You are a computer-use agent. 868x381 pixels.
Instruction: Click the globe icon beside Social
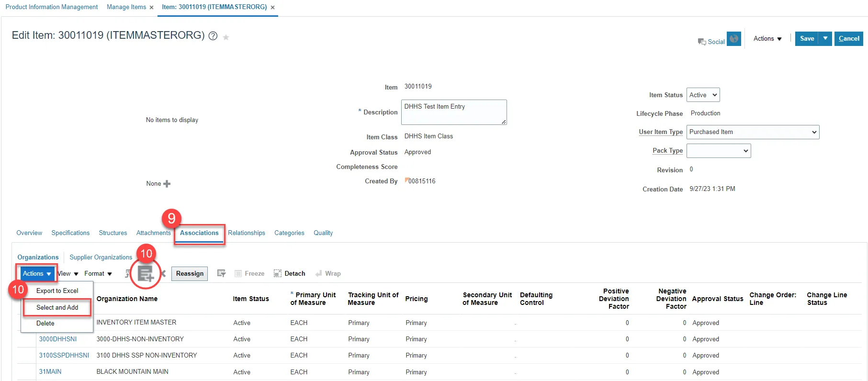click(733, 39)
